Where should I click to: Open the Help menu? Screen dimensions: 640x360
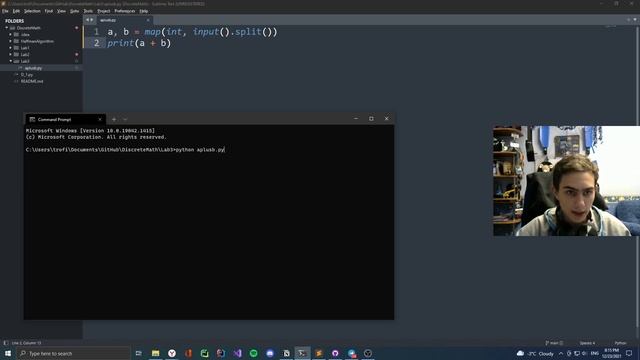click(x=144, y=11)
